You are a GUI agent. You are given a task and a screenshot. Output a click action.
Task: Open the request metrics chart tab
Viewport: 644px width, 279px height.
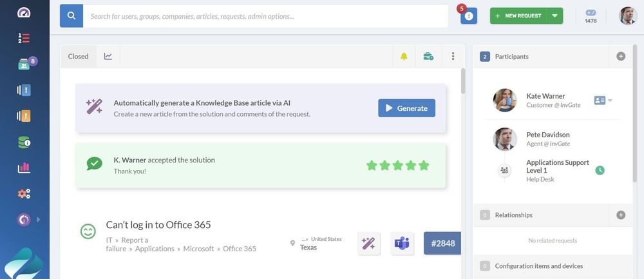[x=108, y=56]
